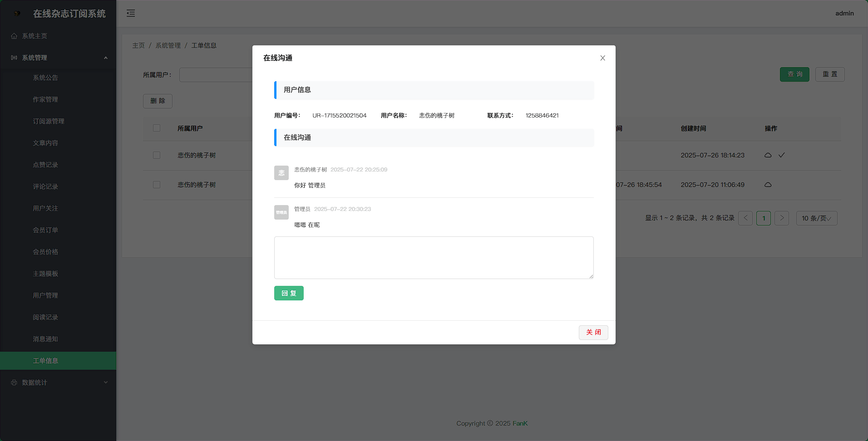Open 用户管理 in the sidebar

45,295
